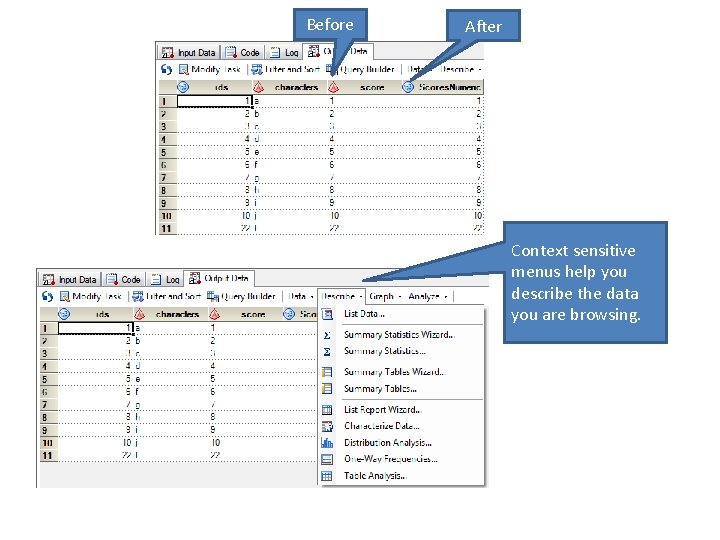Screen dimensions: 720x540
Task: Open the Graph dropdown menu
Action: click(385, 296)
